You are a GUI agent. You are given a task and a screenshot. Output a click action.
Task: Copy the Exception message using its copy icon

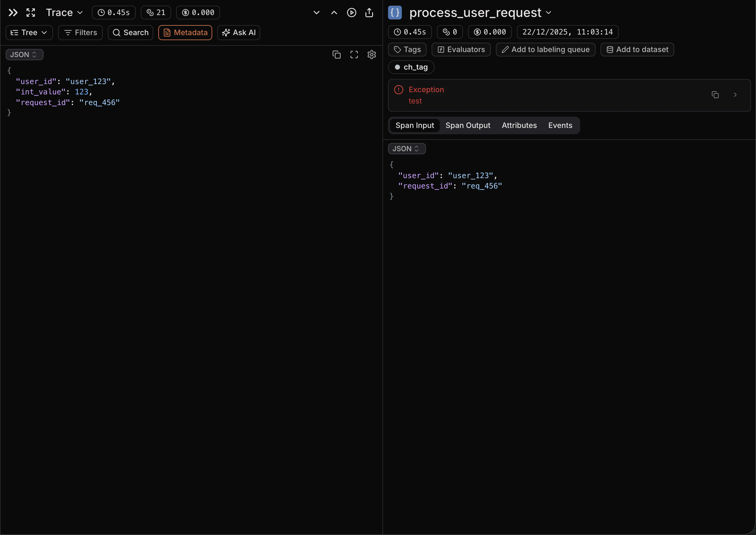[715, 94]
